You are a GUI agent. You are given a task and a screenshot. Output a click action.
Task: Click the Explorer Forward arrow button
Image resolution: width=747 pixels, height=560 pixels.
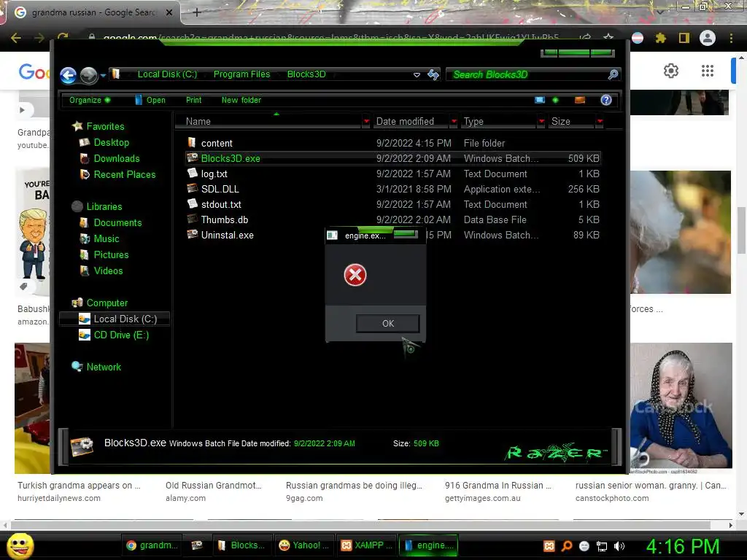88,75
